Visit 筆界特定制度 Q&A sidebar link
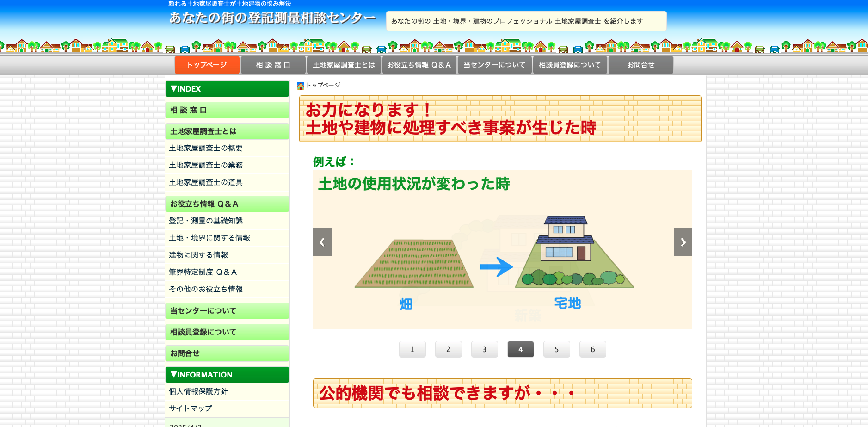Screen dimensions: 868x427 (203, 272)
